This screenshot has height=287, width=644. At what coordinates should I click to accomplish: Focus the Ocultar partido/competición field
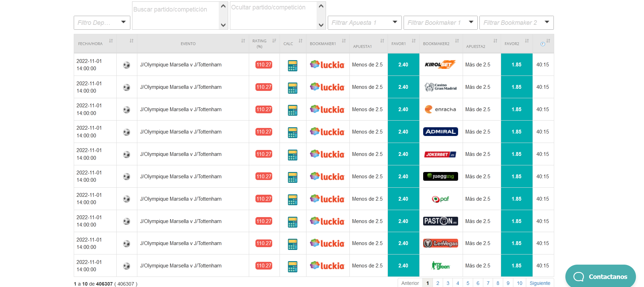pos(274,15)
